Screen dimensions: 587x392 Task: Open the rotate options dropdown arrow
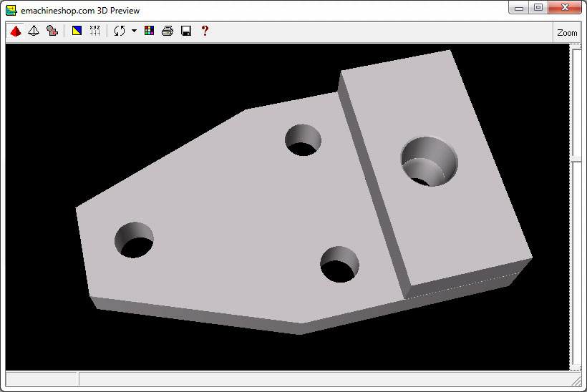(x=134, y=31)
